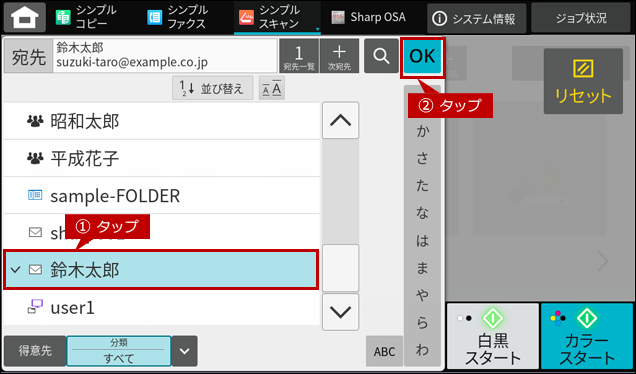Screen dimensions: 636x374
Task: Click the folder icon beside sample-FOLDER
Action: [35, 195]
